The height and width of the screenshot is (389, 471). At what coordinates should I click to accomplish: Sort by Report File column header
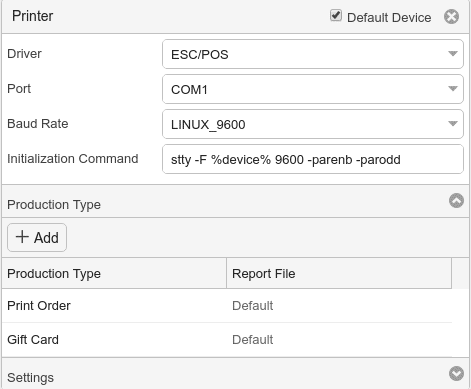coord(339,274)
